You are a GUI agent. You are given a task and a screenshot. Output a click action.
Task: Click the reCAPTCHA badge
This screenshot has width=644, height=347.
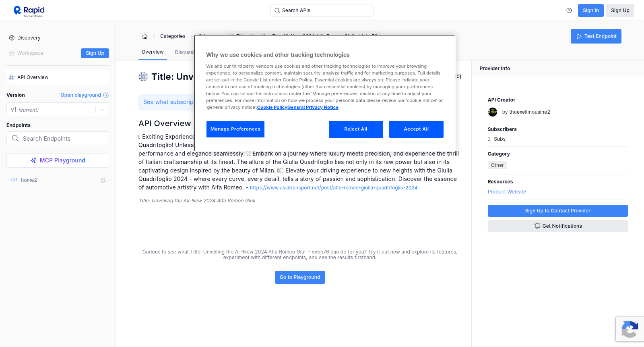pos(630,329)
